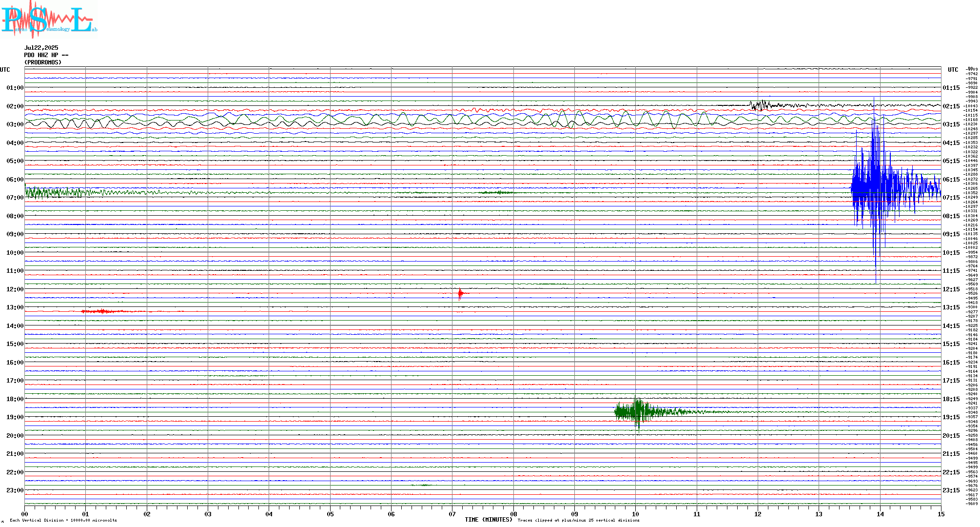Click the 'Each Vertical Division = 10000.00 microvolts' note
980x527 pixels.
click(x=63, y=520)
